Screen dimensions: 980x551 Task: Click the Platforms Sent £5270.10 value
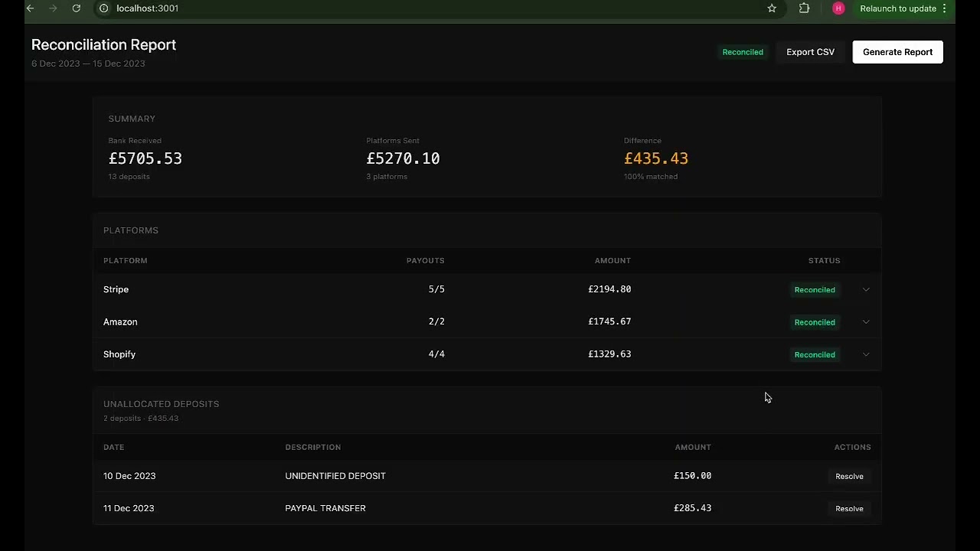(403, 158)
